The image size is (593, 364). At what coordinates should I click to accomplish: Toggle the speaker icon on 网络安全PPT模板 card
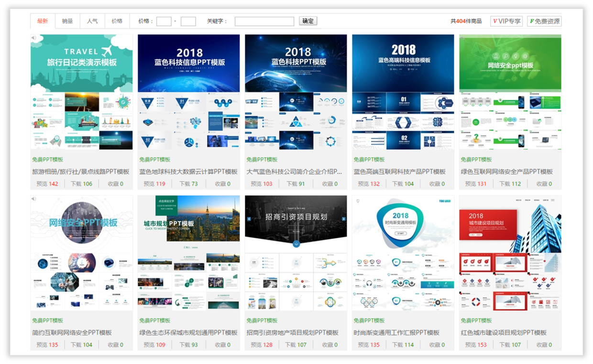coord(34,199)
